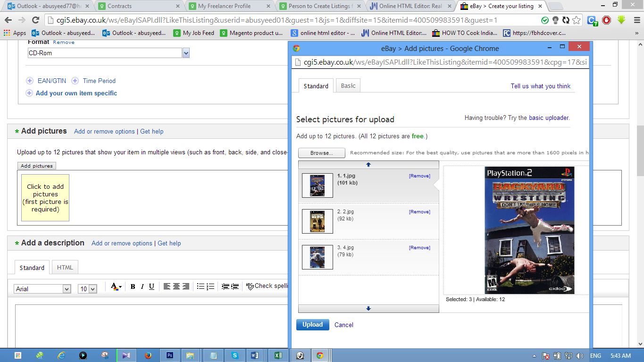Click the lightbulb icon in the address bar
Image resolution: width=644 pixels, height=362 pixels.
pos(555,20)
